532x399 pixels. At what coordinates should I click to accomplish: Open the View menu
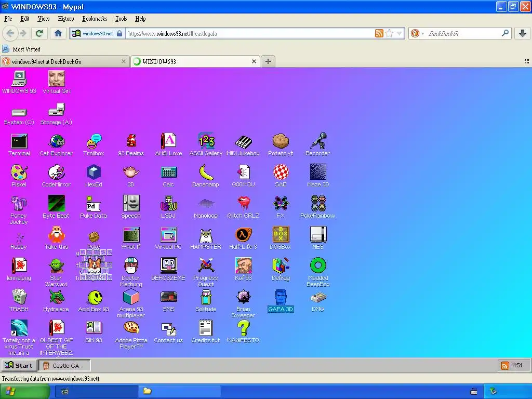(44, 19)
